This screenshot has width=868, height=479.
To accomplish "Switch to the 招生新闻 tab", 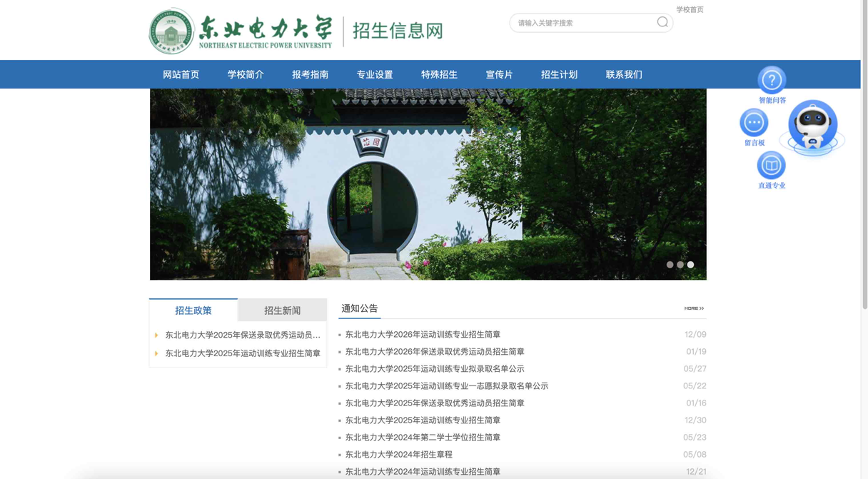I will [282, 311].
